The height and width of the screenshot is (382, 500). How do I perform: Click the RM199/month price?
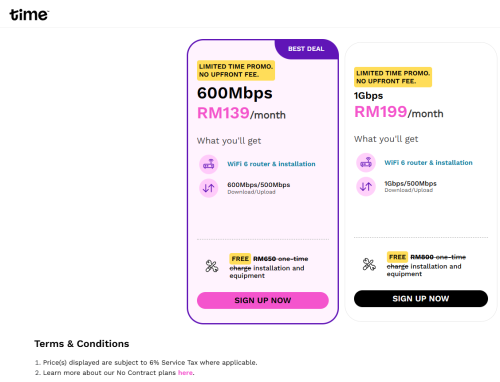[x=399, y=112]
